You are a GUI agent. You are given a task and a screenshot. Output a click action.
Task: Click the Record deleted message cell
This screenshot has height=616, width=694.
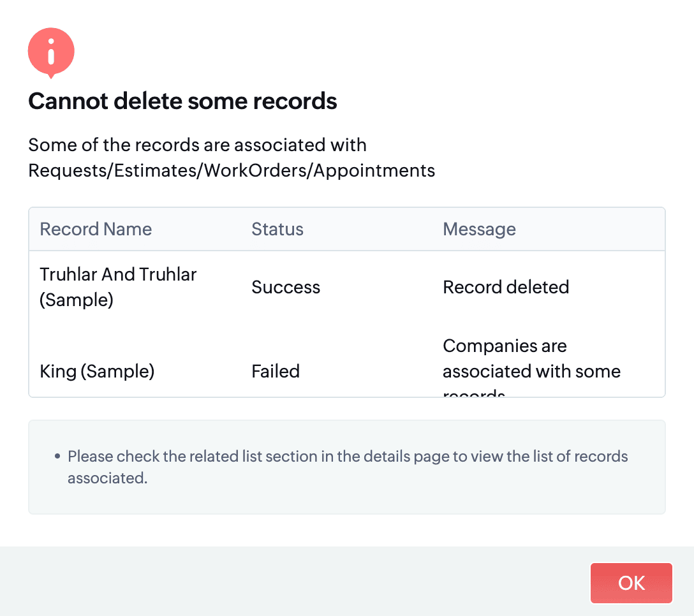506,288
